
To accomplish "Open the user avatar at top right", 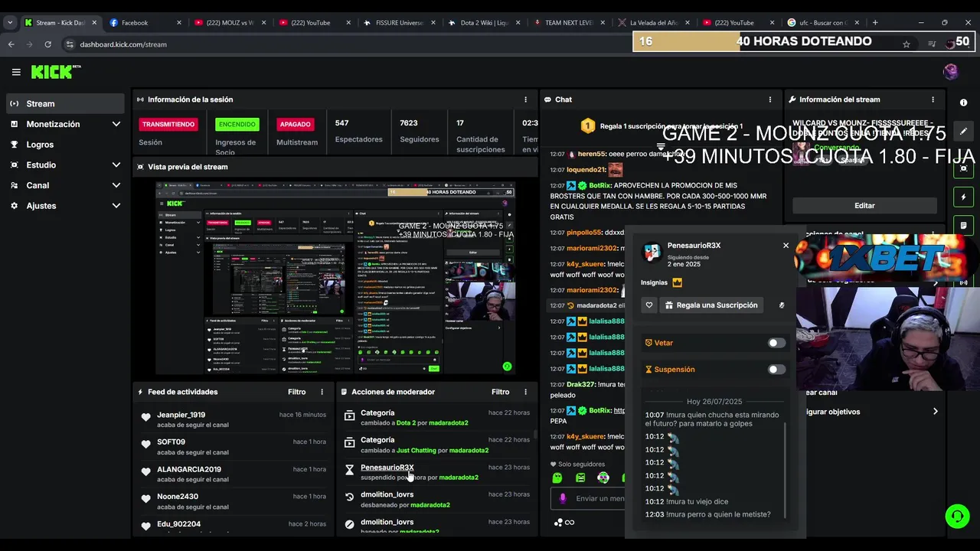I will point(951,72).
